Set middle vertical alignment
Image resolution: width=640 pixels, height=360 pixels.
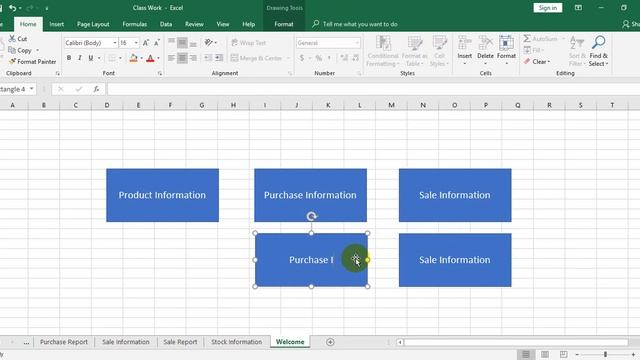[182, 42]
